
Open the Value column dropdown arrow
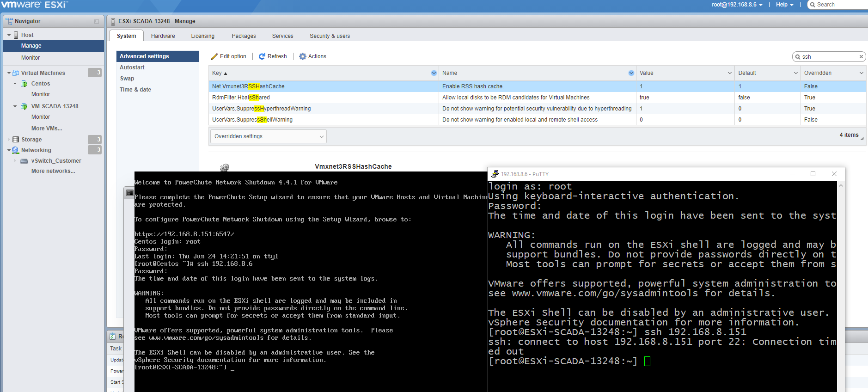coord(730,73)
